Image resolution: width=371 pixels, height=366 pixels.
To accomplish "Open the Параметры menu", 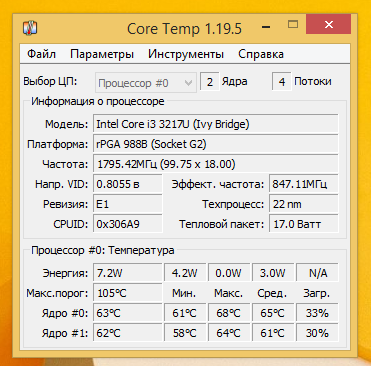I will pyautogui.click(x=102, y=54).
